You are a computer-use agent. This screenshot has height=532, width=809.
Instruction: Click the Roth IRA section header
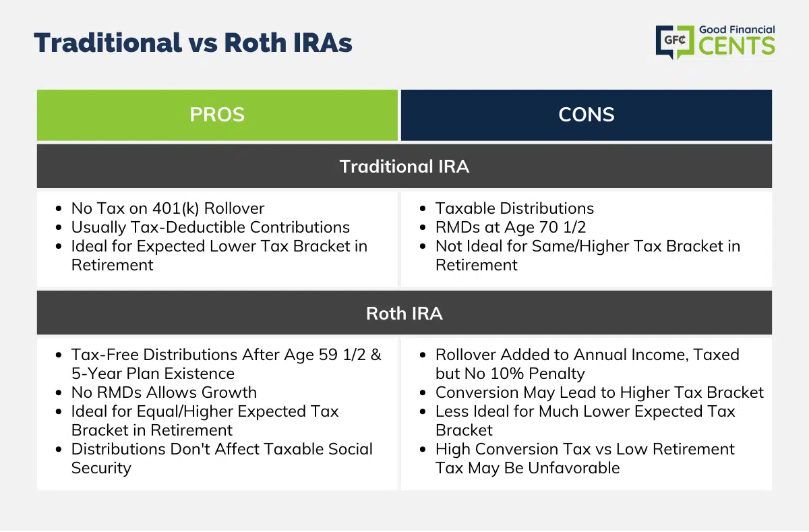click(x=404, y=313)
